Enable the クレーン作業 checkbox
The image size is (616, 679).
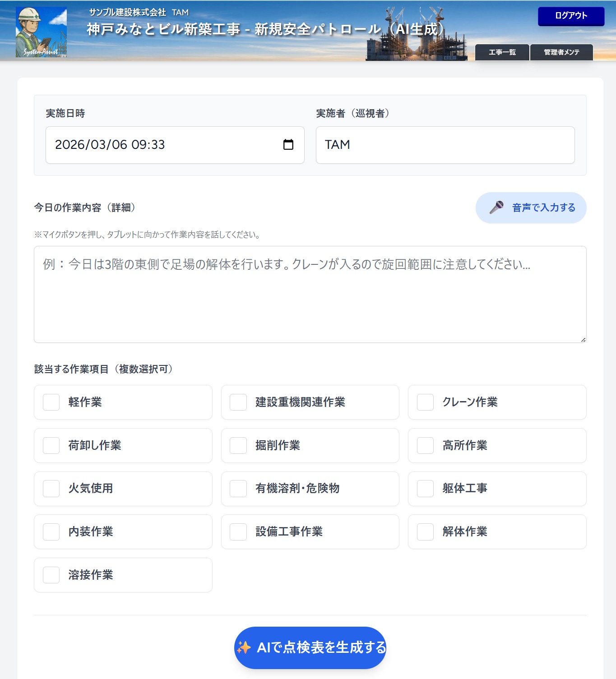click(x=425, y=402)
